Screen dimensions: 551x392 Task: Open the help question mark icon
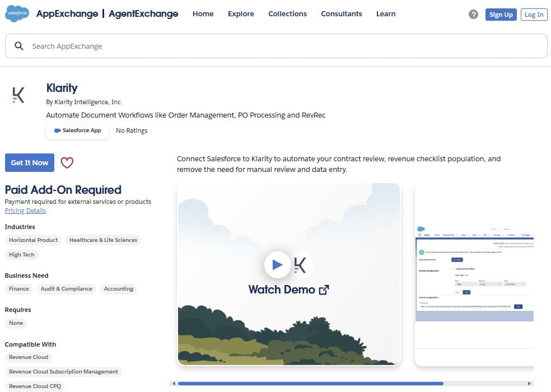tap(473, 15)
